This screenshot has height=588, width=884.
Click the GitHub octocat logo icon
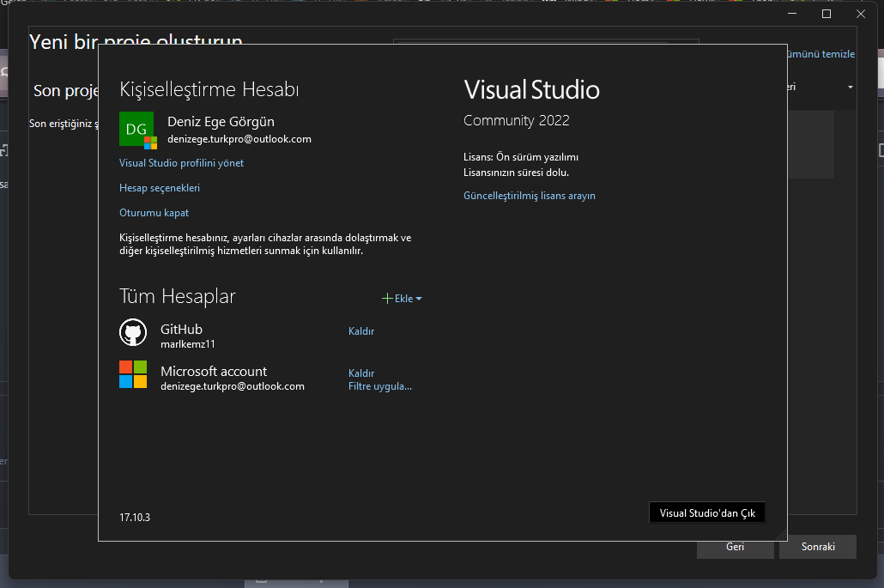coord(132,333)
